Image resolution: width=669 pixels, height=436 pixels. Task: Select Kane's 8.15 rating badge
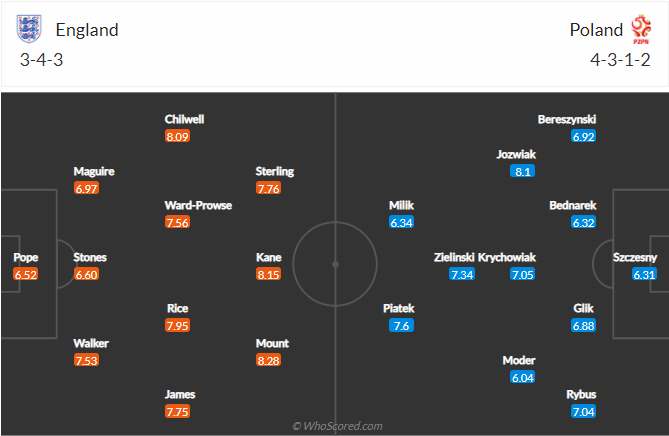coord(269,273)
